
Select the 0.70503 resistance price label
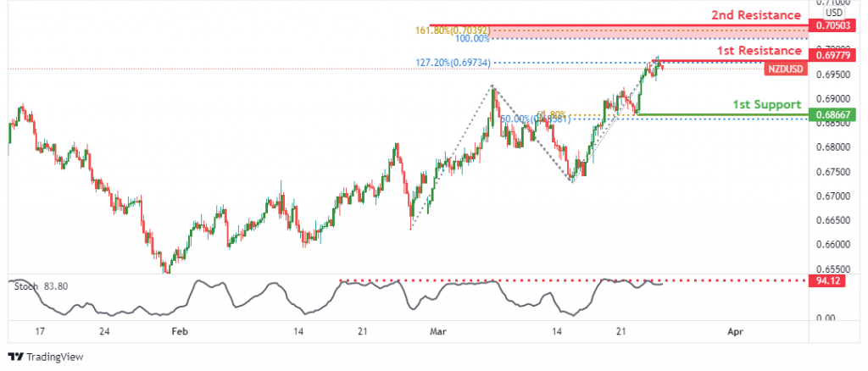[x=832, y=25]
